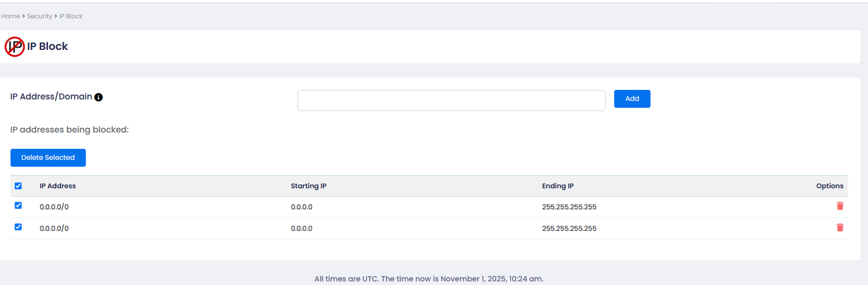Screen dimensions: 868x285
Task: Click the Delete Selected button
Action: coord(48,158)
